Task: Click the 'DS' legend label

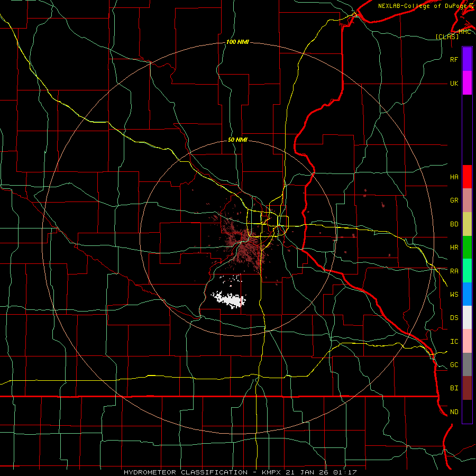Action: [x=454, y=317]
